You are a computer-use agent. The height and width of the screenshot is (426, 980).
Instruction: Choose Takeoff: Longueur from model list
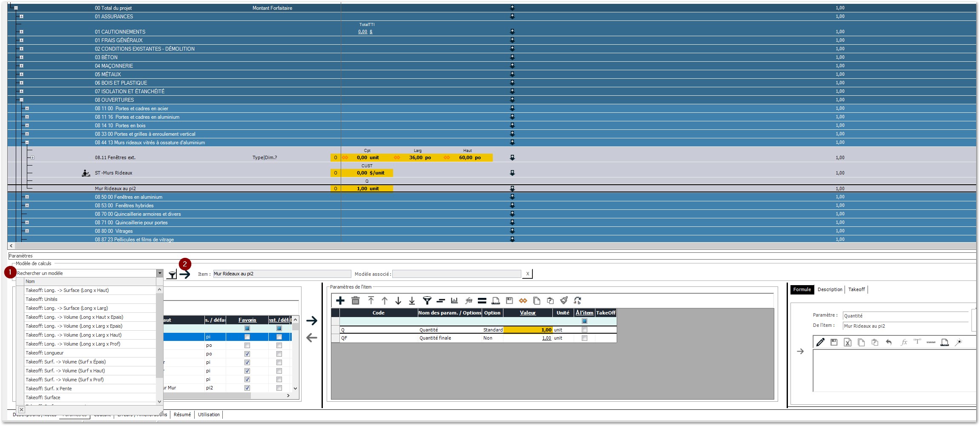[45, 353]
